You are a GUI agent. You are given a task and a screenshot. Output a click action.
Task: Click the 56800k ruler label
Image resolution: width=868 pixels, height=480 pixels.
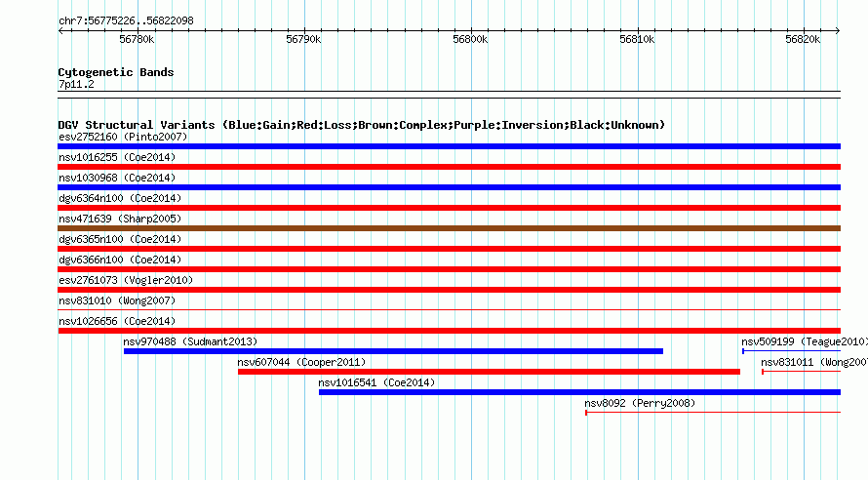[x=470, y=39]
